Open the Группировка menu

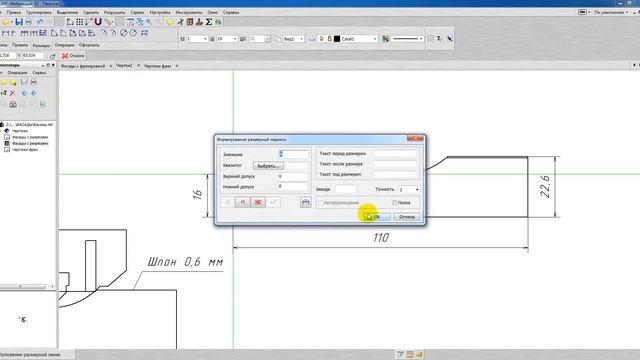(39, 12)
